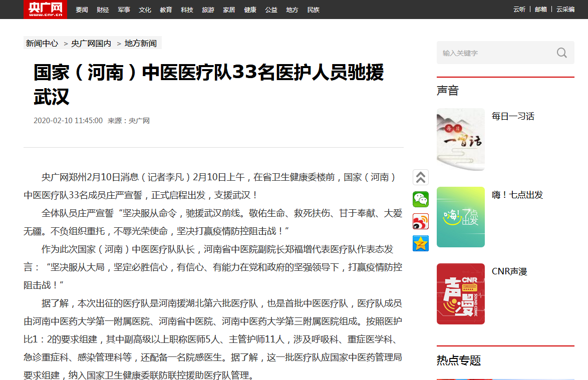Image resolution: width=588 pixels, height=380 pixels.
Task: Share article via Weibo icon
Action: [x=421, y=221]
